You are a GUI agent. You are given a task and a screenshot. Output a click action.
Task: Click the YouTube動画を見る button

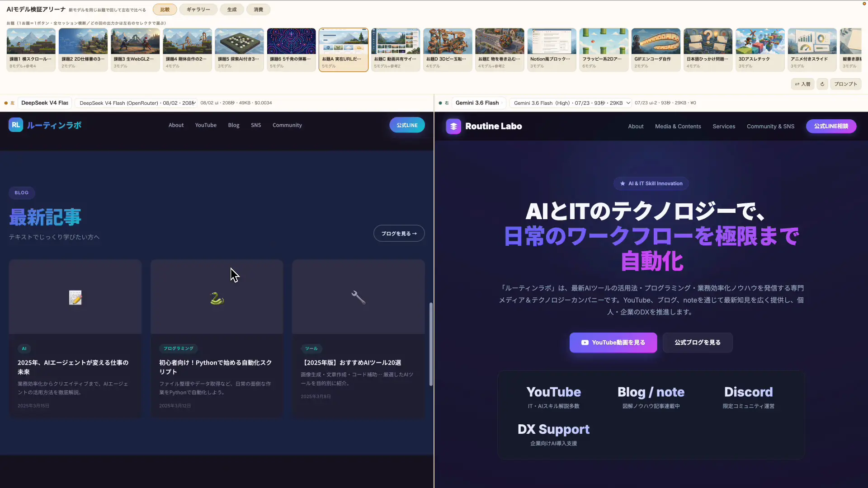pyautogui.click(x=613, y=343)
